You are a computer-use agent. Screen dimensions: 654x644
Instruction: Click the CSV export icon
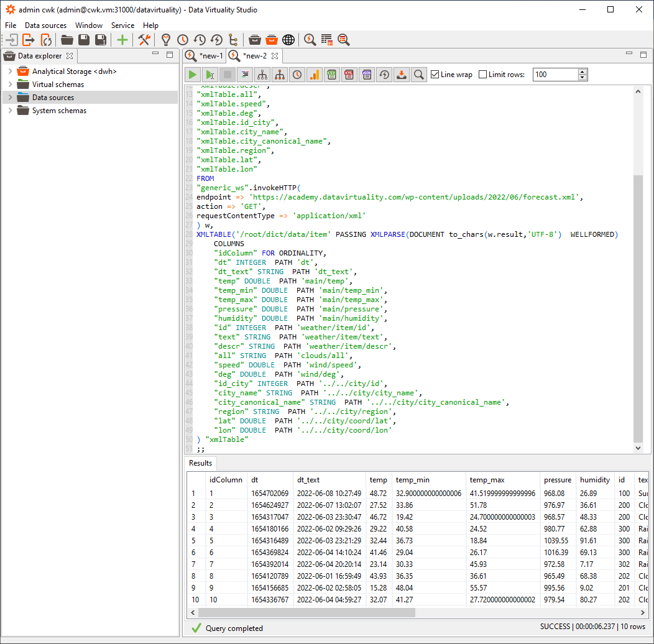[x=332, y=75]
